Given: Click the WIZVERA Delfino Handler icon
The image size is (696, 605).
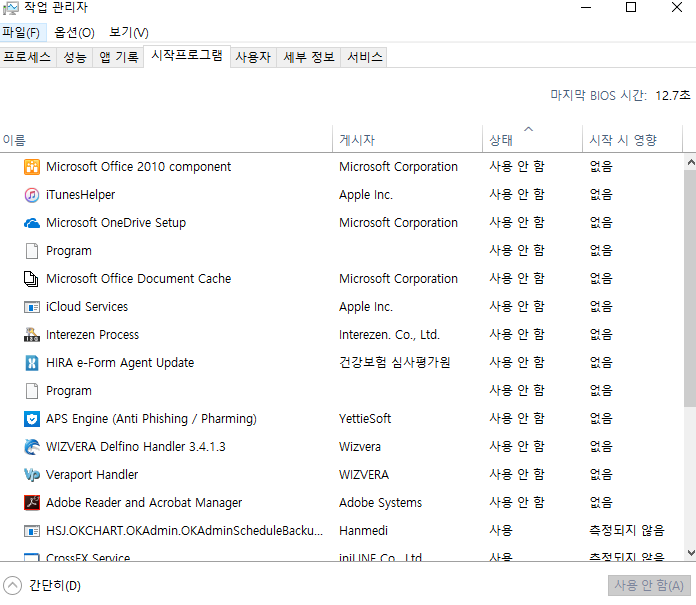Looking at the screenshot, I should click(32, 447).
